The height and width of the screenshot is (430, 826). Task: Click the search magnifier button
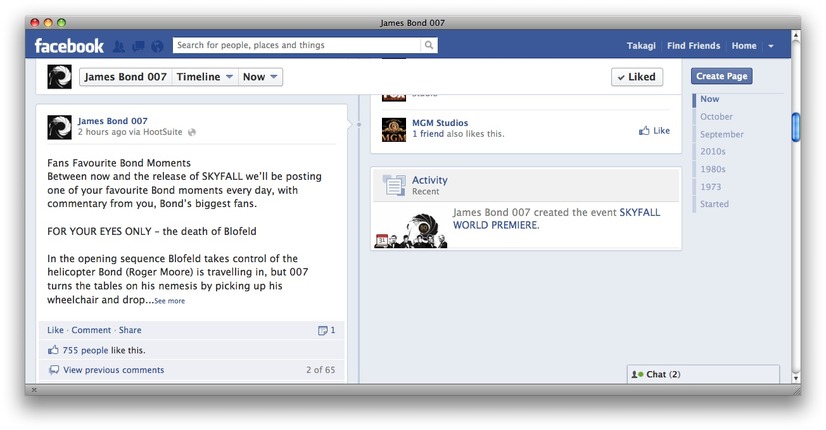429,45
